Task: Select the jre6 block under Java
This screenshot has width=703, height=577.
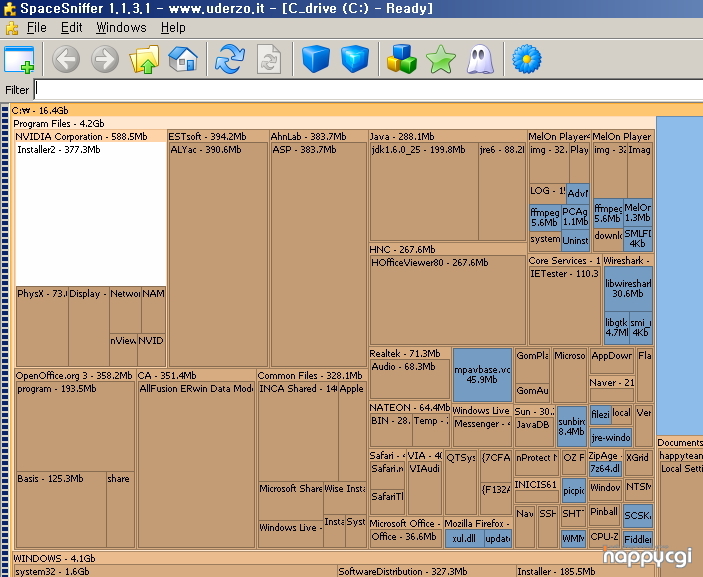Action: tap(502, 192)
